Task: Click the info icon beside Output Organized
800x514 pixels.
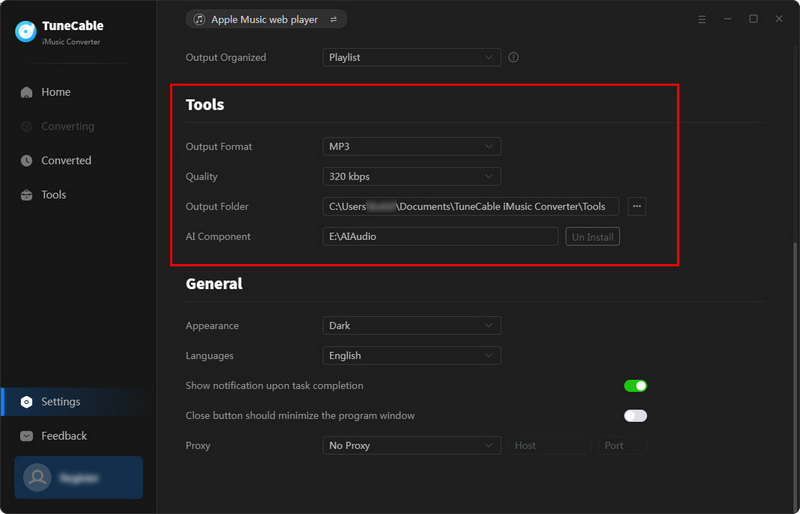Action: point(514,58)
